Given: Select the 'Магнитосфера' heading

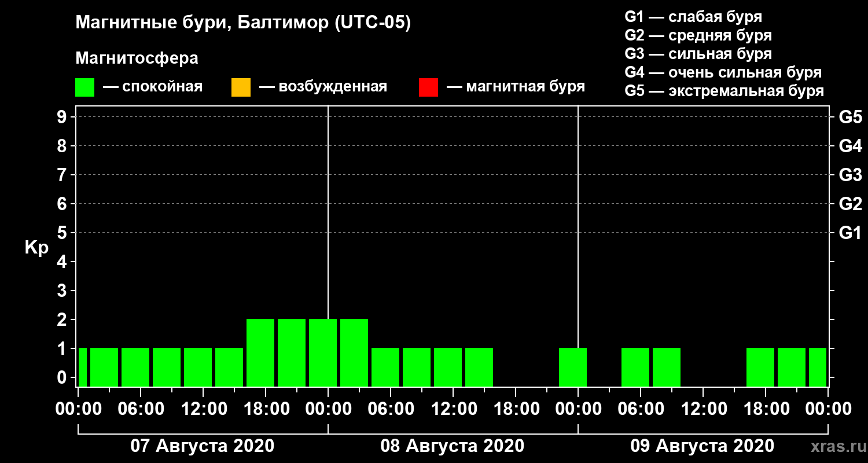Looking at the screenshot, I should (137, 58).
